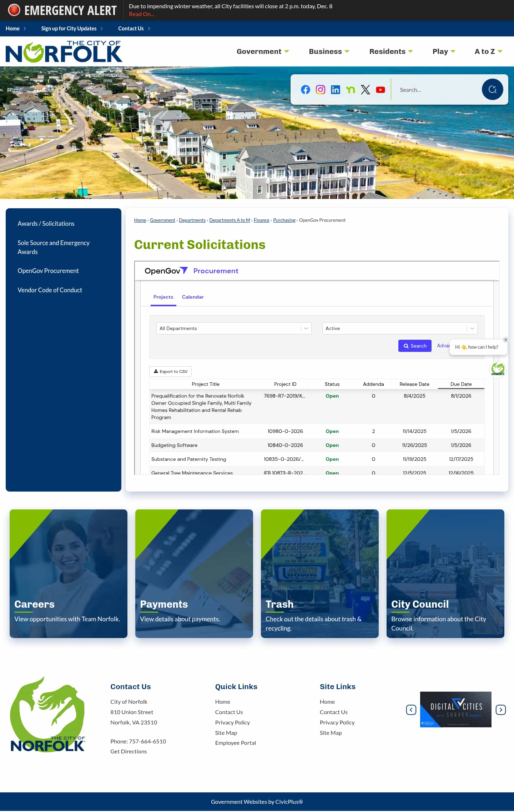Expand the Government menu
Screen dimensions: 514x812
click(262, 51)
